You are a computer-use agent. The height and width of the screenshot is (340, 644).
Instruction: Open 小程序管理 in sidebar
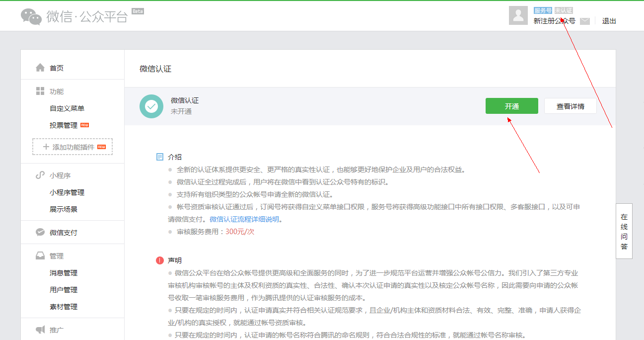click(x=67, y=192)
